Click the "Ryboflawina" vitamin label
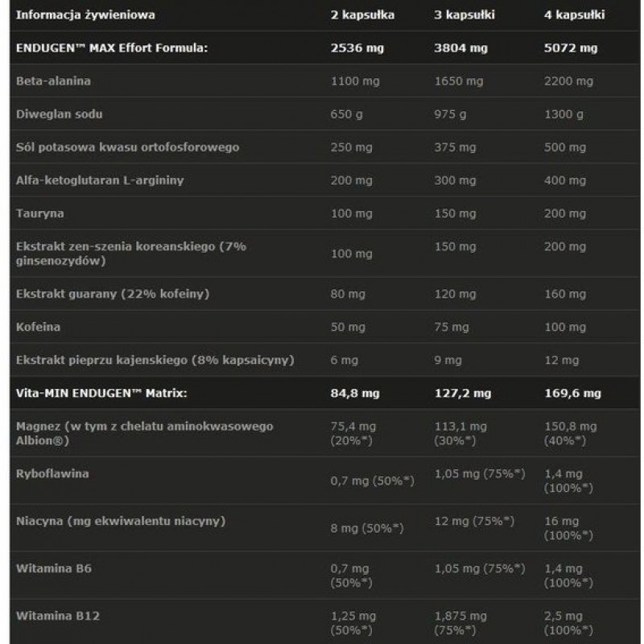This screenshot has width=644, height=644. tap(52, 473)
